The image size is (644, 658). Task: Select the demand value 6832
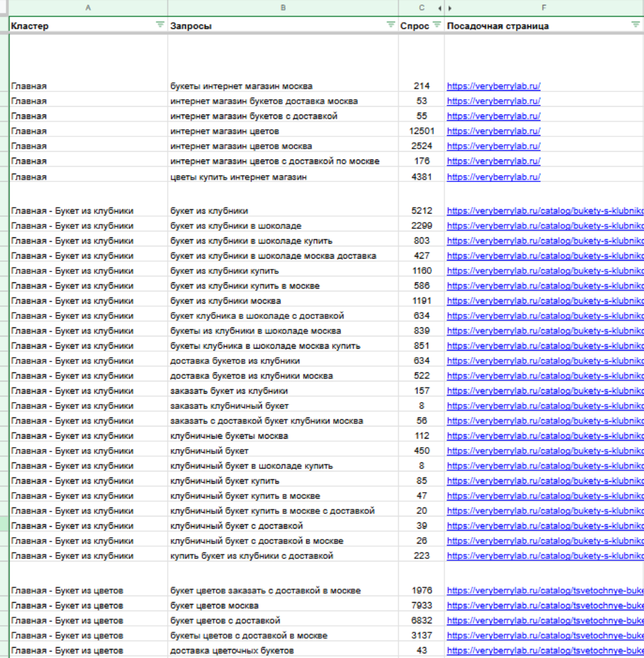(421, 621)
